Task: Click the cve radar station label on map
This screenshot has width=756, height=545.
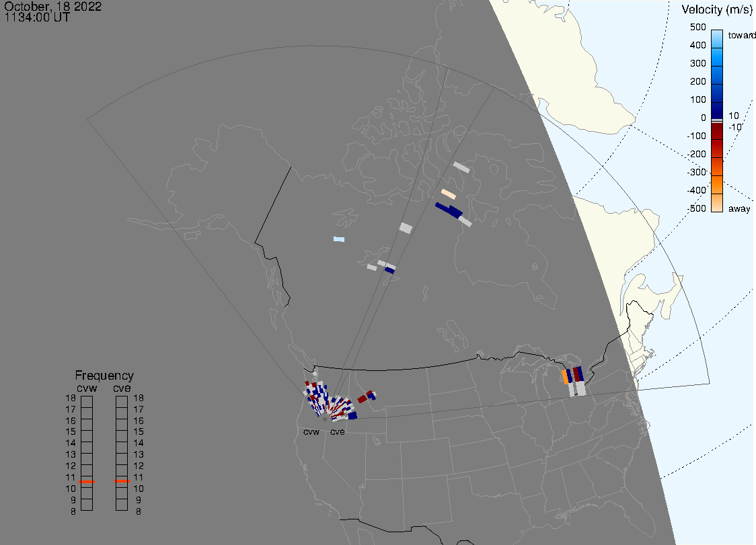Action: [337, 432]
